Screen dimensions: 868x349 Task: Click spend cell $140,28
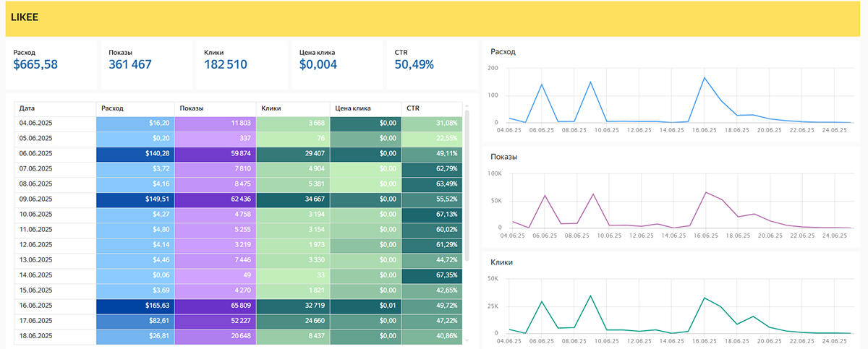[135, 154]
